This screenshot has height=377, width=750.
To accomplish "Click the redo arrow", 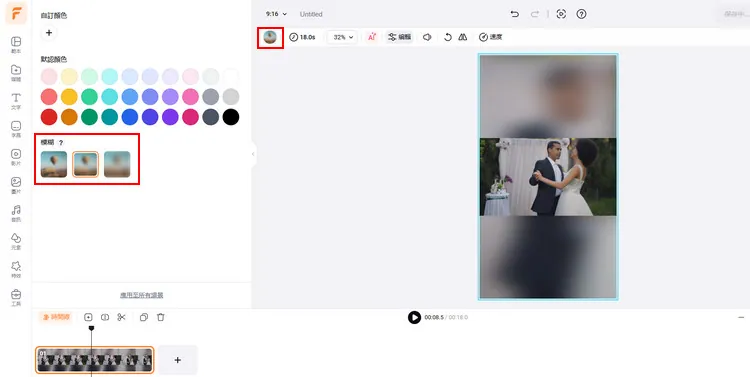I will click(x=535, y=14).
